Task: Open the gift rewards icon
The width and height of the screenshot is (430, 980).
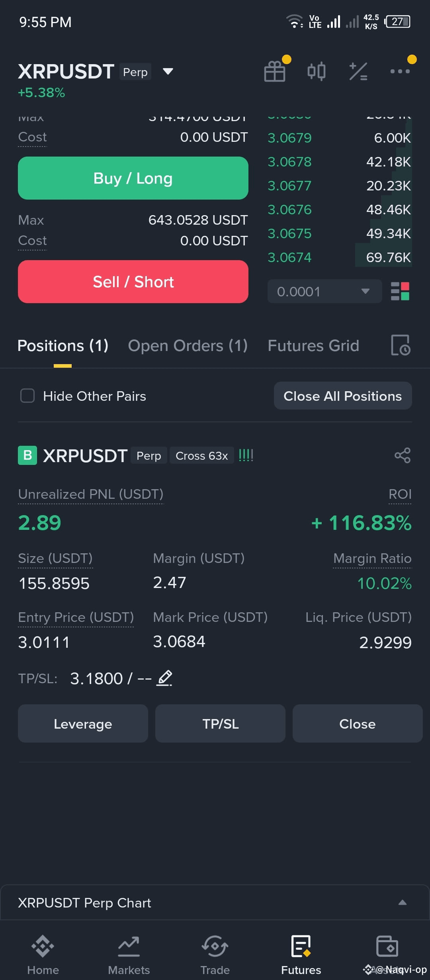Action: pyautogui.click(x=275, y=71)
